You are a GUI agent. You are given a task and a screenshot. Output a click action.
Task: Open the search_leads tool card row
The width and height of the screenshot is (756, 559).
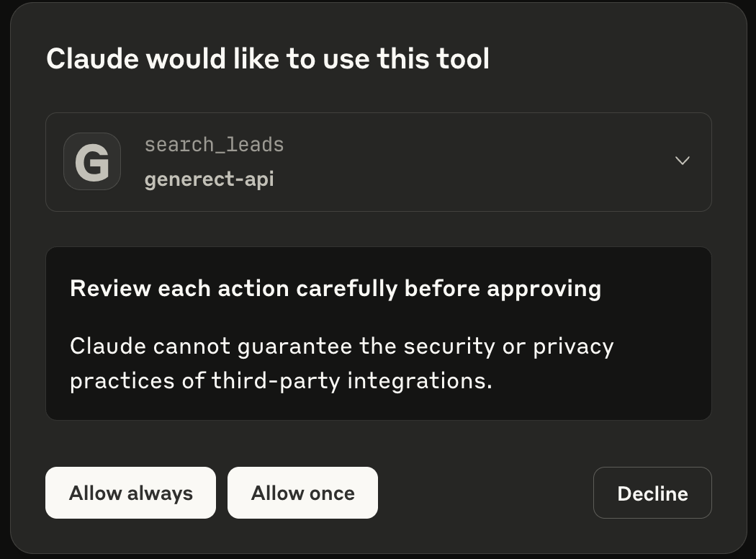point(379,162)
